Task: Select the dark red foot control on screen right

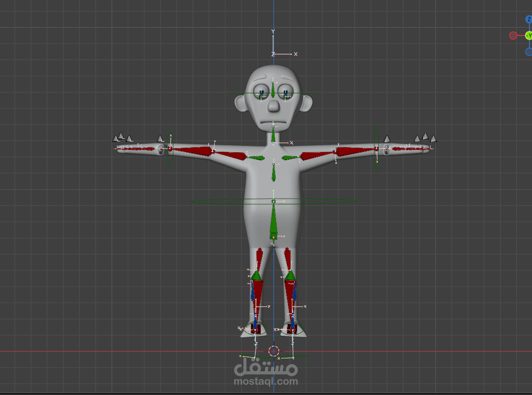Action: (x=292, y=329)
